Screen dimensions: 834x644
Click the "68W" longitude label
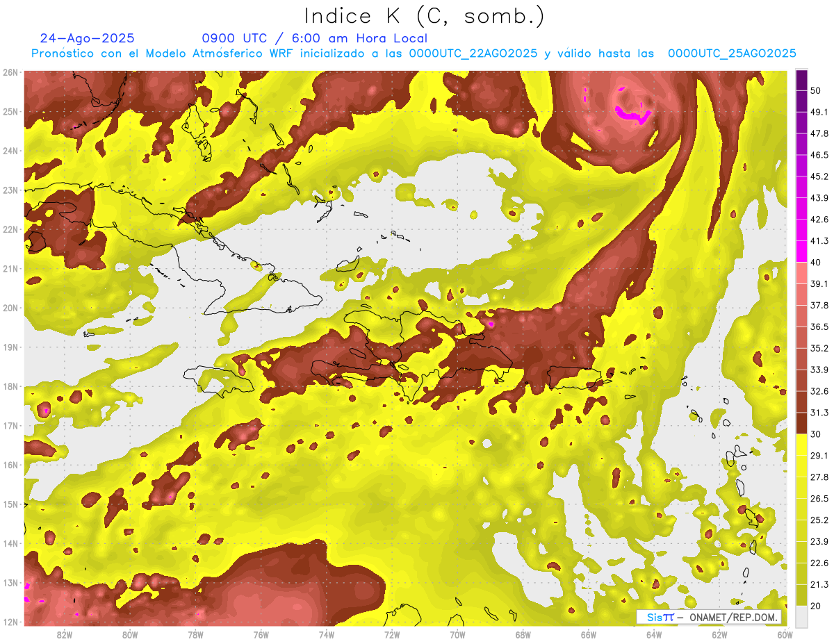pos(523,635)
